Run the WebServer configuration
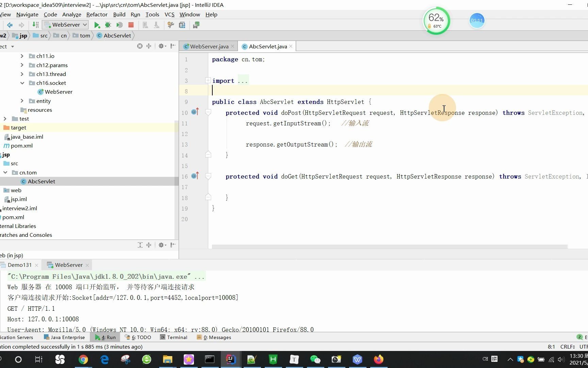The width and height of the screenshot is (588, 368). 97,25
